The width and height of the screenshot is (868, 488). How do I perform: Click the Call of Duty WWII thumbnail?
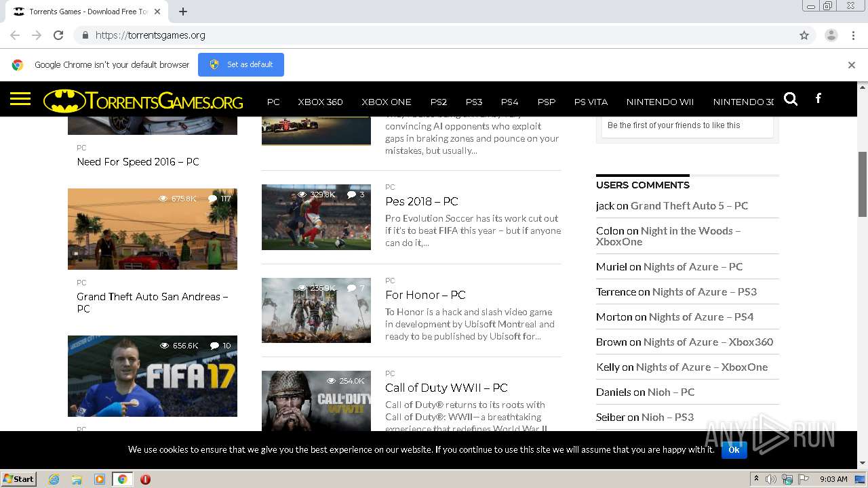click(x=316, y=401)
